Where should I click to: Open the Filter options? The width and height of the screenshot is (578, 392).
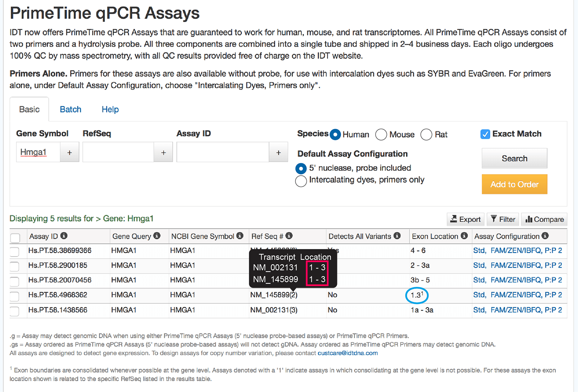pyautogui.click(x=503, y=219)
